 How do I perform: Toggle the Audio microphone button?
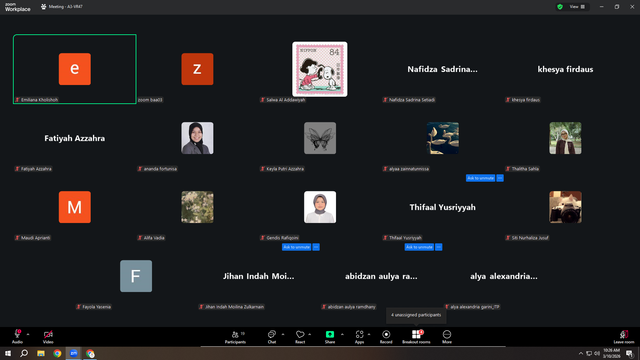pos(17,337)
